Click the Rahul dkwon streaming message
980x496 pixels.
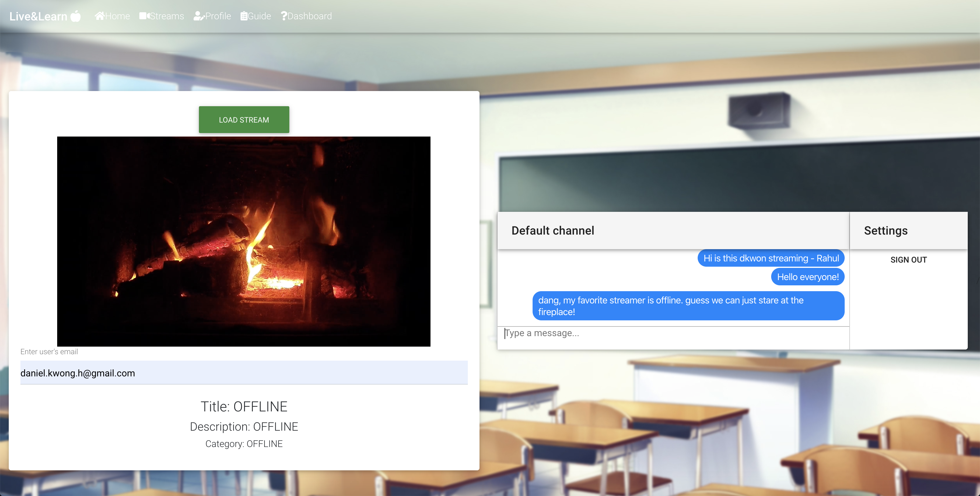coord(771,258)
